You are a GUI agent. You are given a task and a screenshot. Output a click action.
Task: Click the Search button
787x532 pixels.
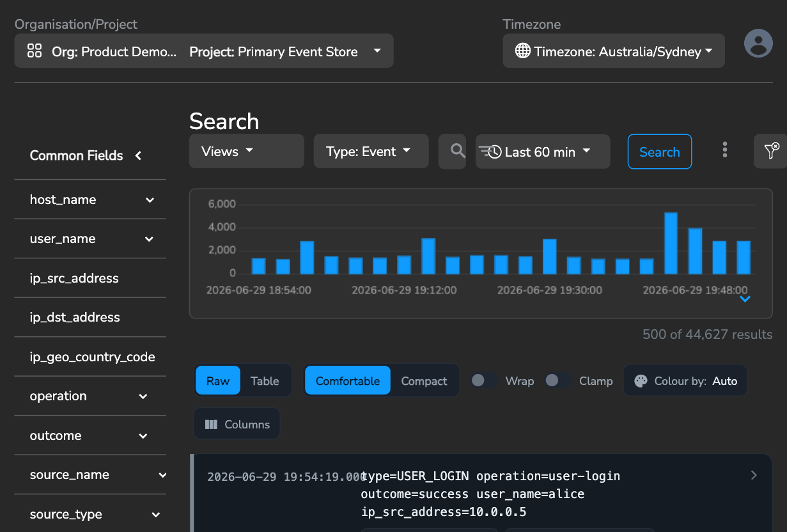[660, 152]
